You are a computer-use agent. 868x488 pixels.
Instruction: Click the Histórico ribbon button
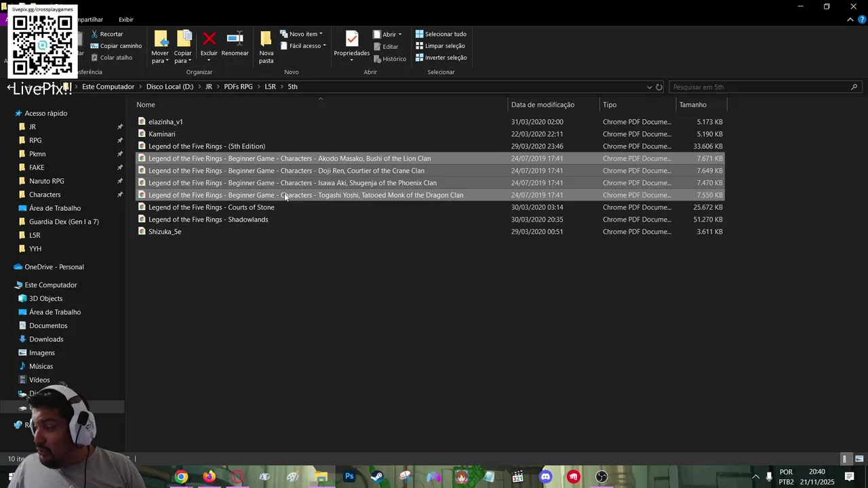point(389,59)
